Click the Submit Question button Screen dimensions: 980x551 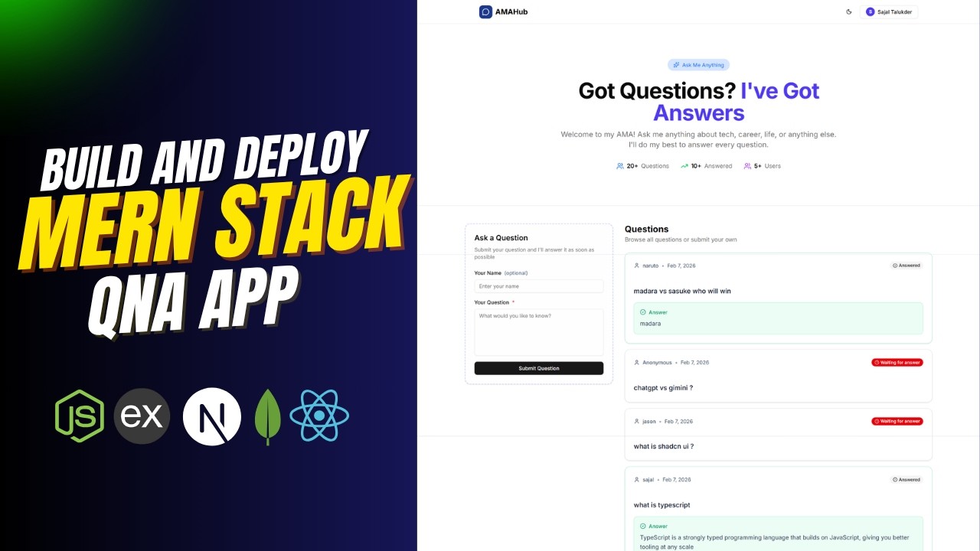539,368
